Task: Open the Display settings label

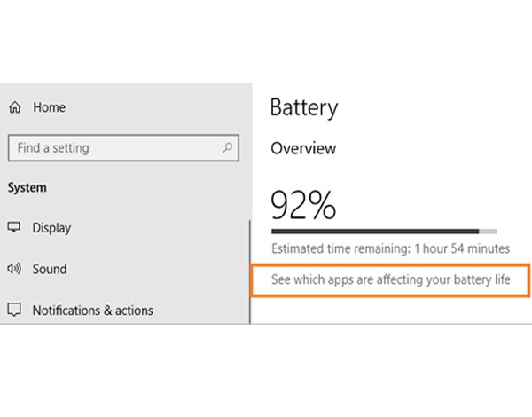Action: pyautogui.click(x=51, y=228)
